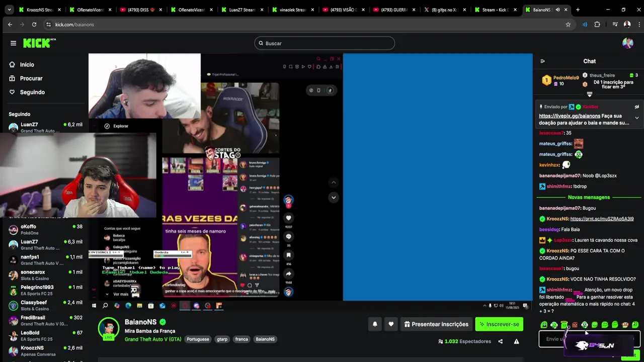
Task: Switch to KroozzNS Stream browser tab
Action: pyautogui.click(x=40, y=10)
